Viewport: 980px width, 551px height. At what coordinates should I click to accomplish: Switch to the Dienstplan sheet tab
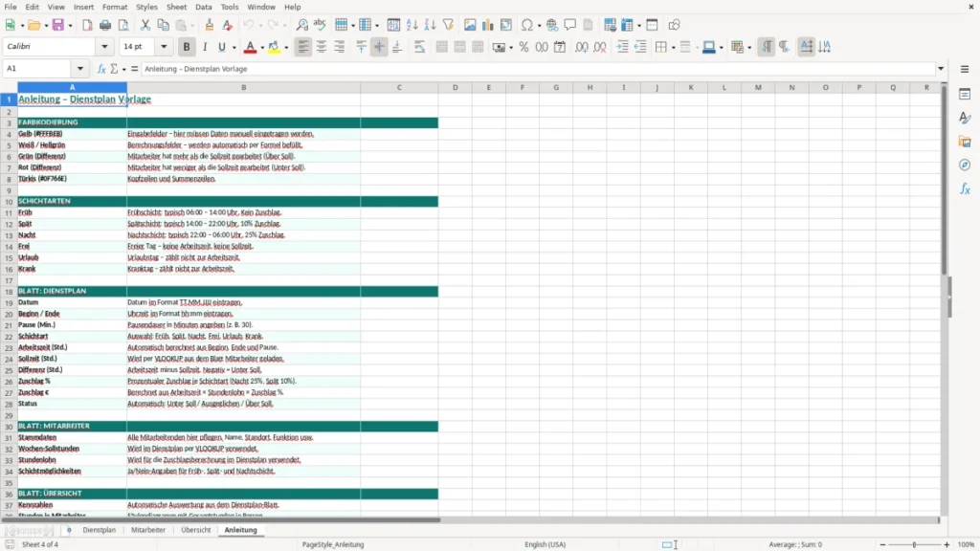coord(100,530)
